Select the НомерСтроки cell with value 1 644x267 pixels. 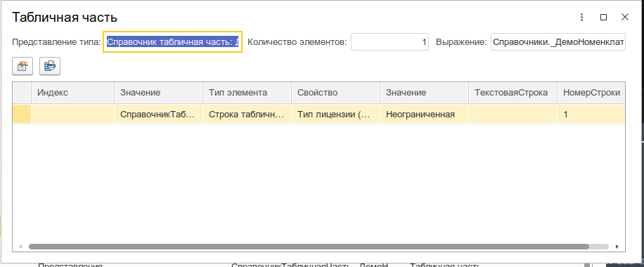(591, 115)
